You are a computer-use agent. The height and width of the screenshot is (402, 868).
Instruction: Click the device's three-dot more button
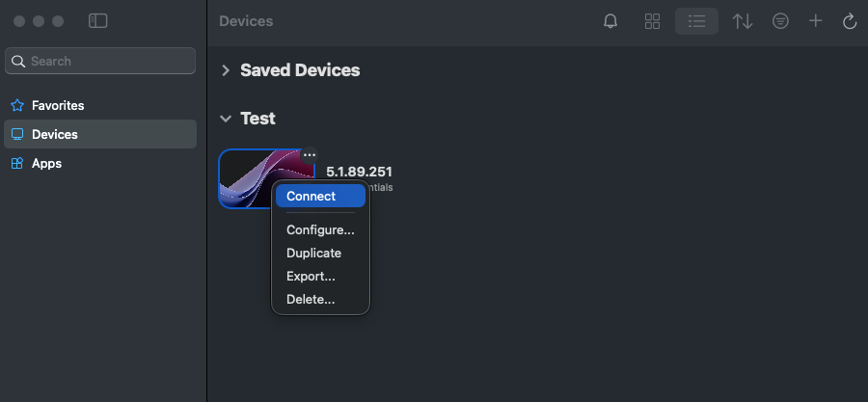pyautogui.click(x=309, y=155)
